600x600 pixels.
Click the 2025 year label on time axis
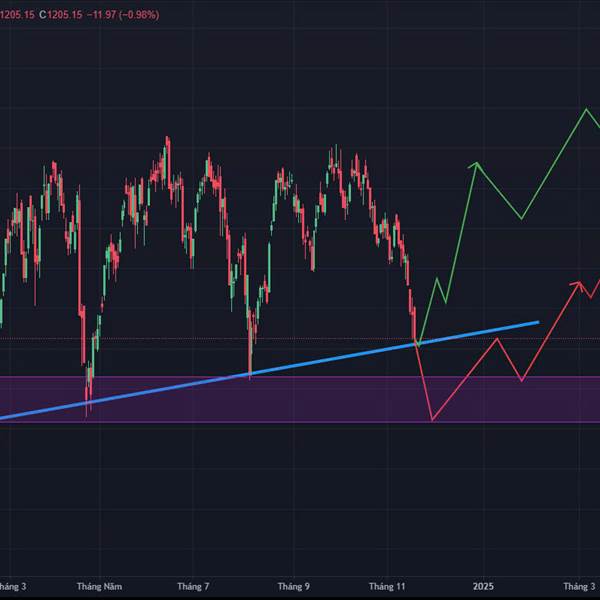pyautogui.click(x=483, y=586)
